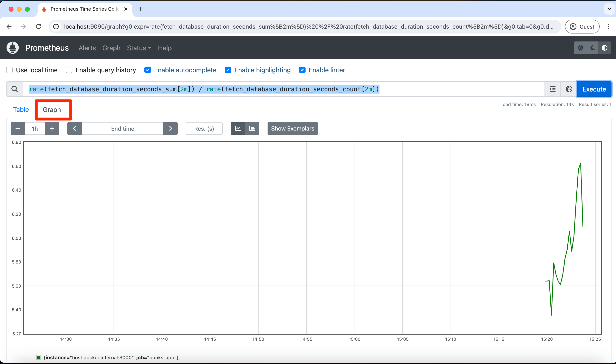Click the Load time: 18ms text

click(x=518, y=104)
